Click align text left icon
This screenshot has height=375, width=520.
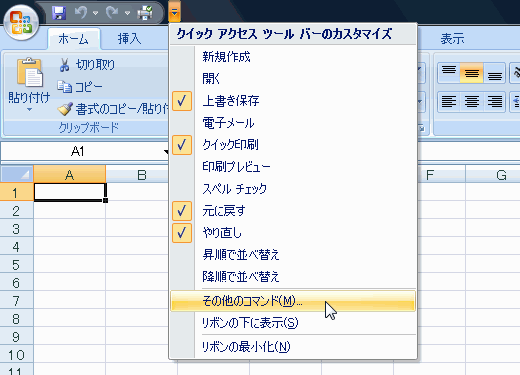pos(449,101)
